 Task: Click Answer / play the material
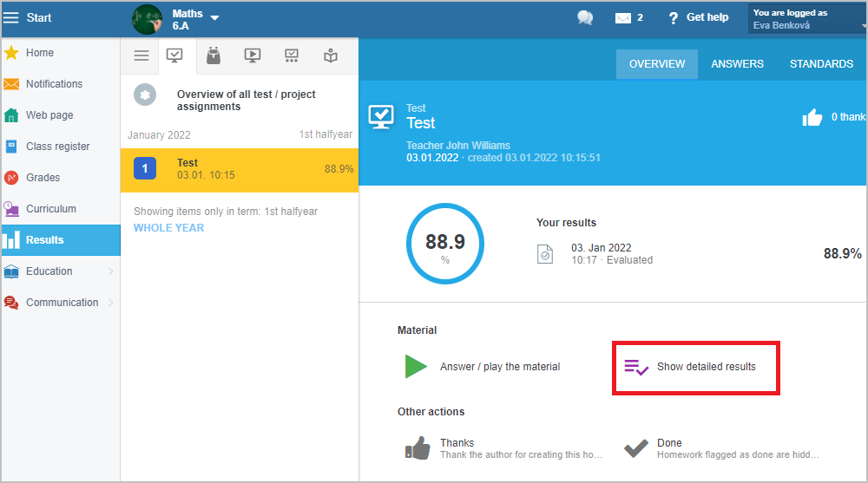tap(500, 367)
